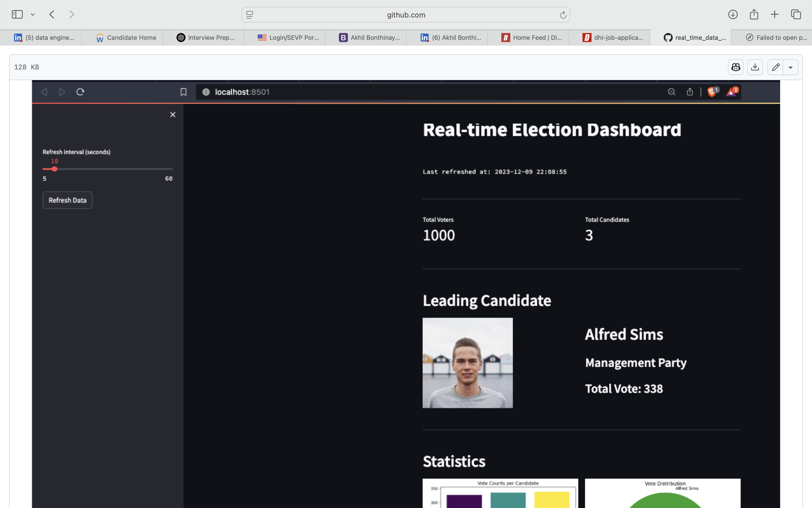Edit file with pencil icon
Viewport: 812px width, 508px height.
click(775, 67)
